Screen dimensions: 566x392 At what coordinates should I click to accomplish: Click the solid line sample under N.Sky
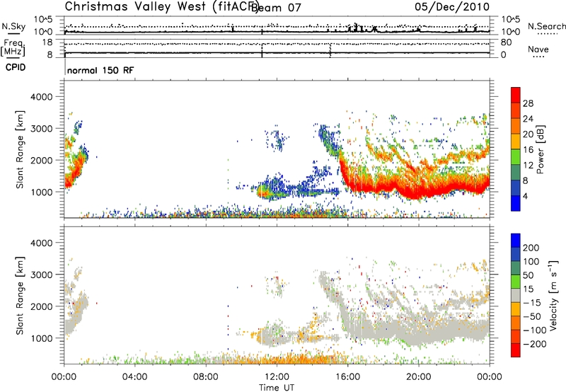point(13,33)
